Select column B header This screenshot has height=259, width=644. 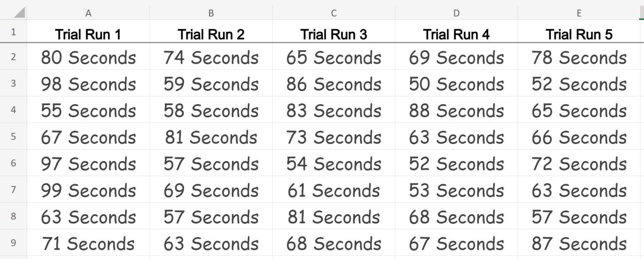click(x=211, y=13)
